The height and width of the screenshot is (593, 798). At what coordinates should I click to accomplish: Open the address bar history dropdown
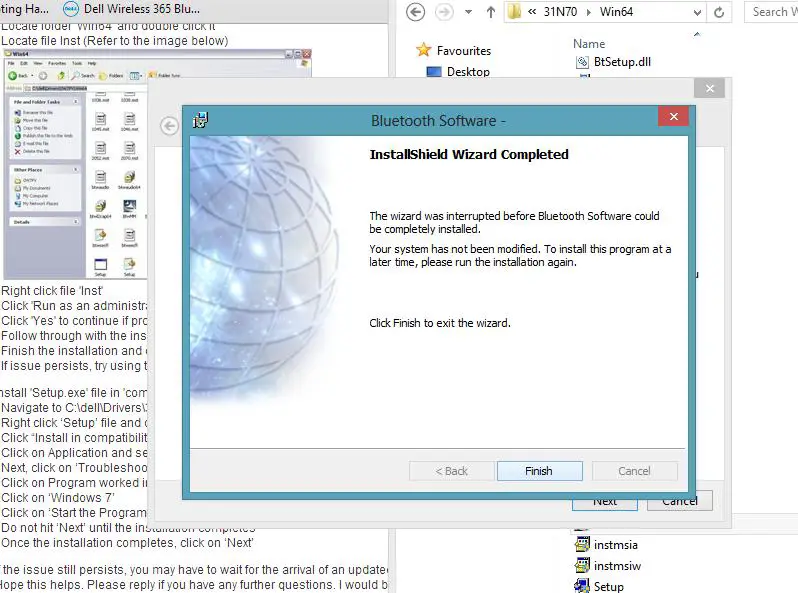697,13
